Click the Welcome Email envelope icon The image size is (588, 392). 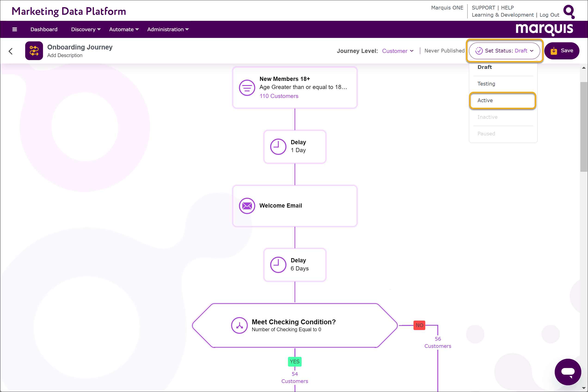pyautogui.click(x=247, y=206)
